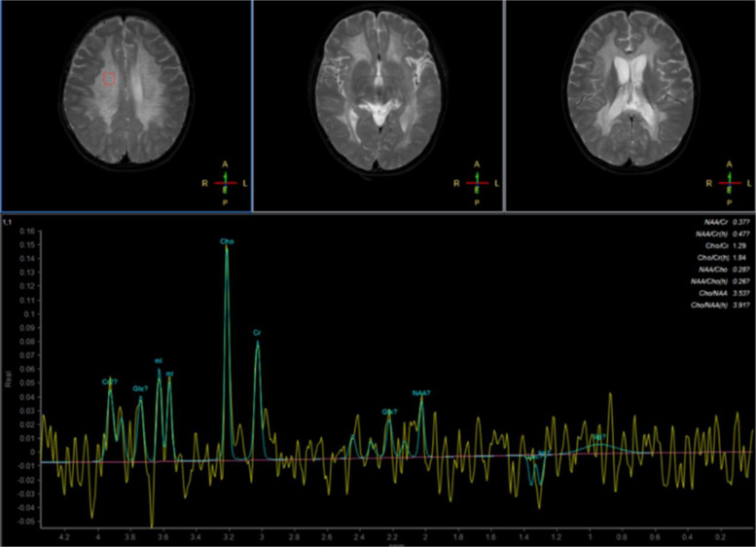
Task: Select the Cho/NAA 3.53? ratio row
Action: click(724, 293)
